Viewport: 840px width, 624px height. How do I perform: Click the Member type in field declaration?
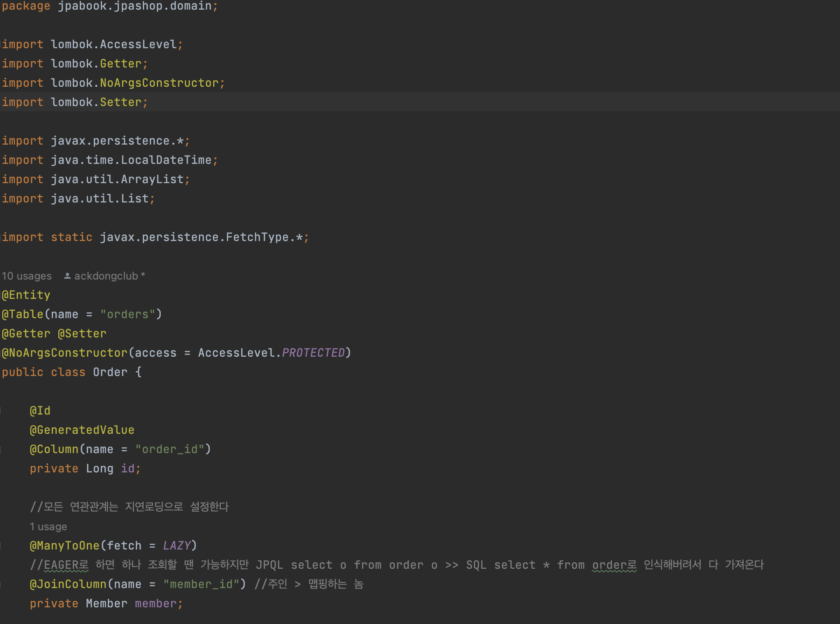106,604
